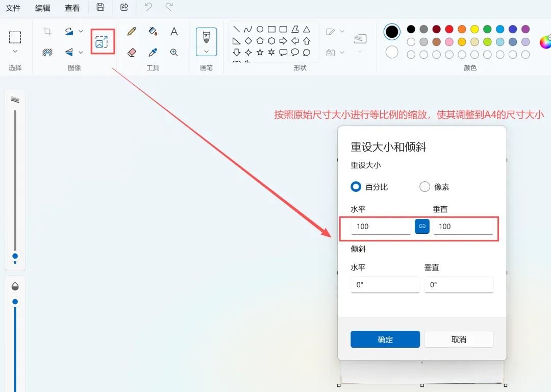
Task: Select the Fill bucket tool
Action: [x=153, y=31]
